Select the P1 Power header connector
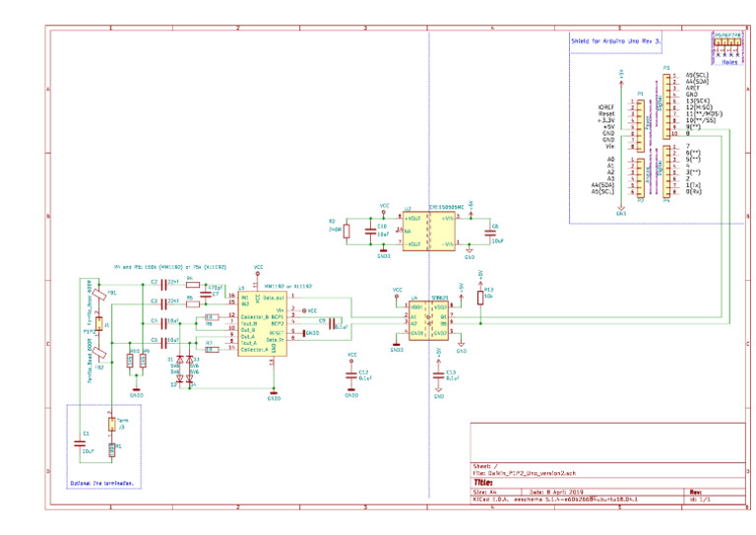This screenshot has width=756, height=535. coord(640,126)
